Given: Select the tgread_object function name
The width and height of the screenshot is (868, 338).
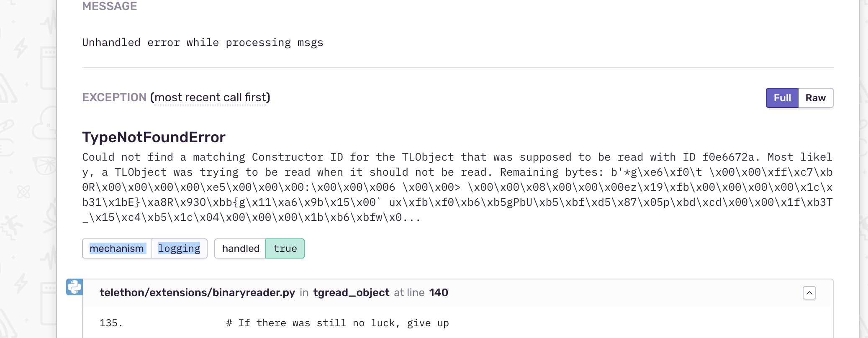Looking at the screenshot, I should (350, 293).
